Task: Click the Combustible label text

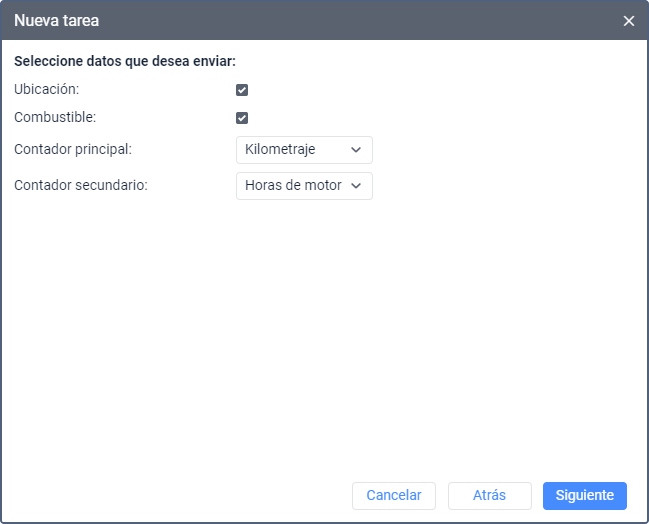Action: [x=55, y=118]
